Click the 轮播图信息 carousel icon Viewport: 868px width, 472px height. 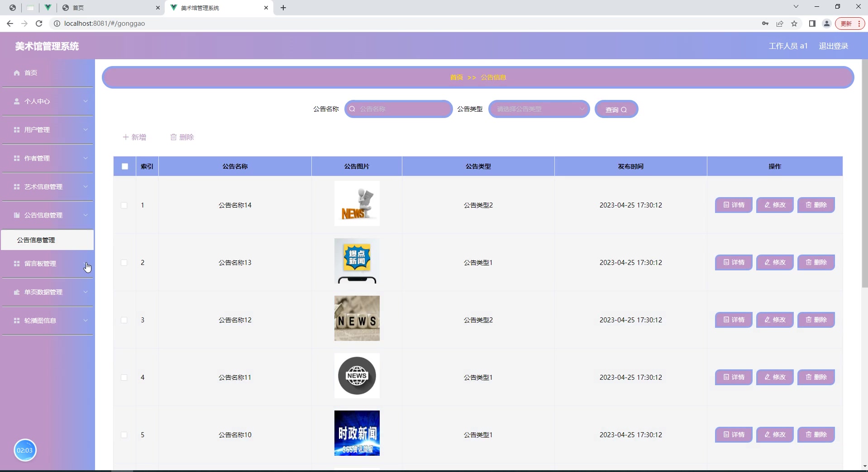(x=16, y=321)
